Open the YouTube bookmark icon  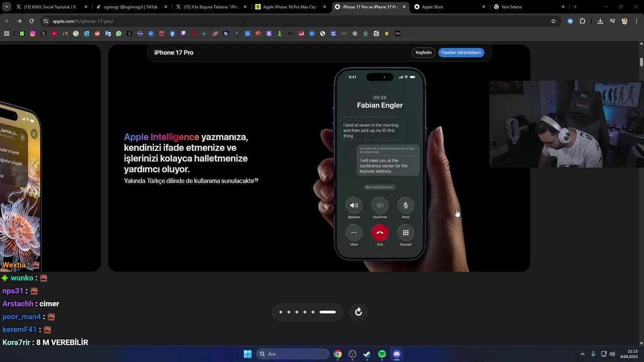point(54,34)
